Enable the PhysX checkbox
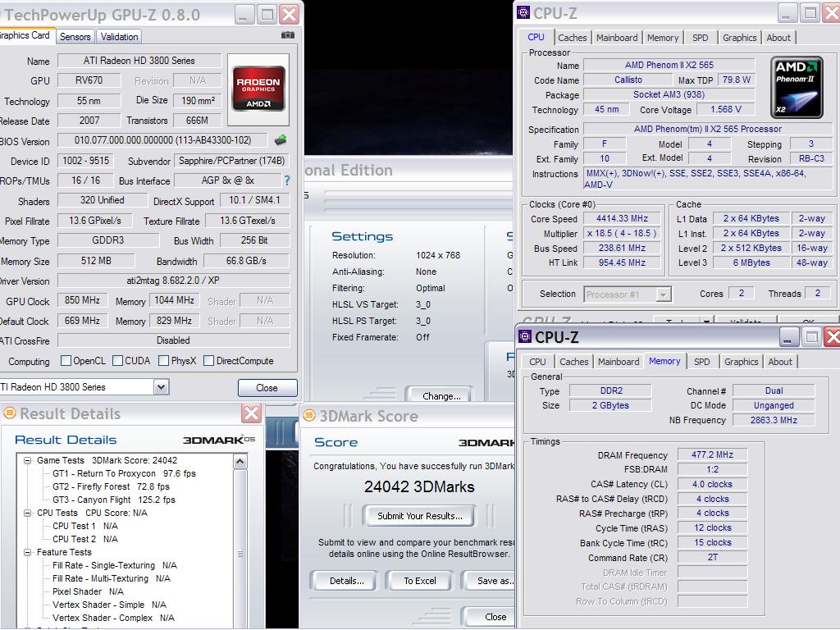This screenshot has height=630, width=840. pos(164,361)
